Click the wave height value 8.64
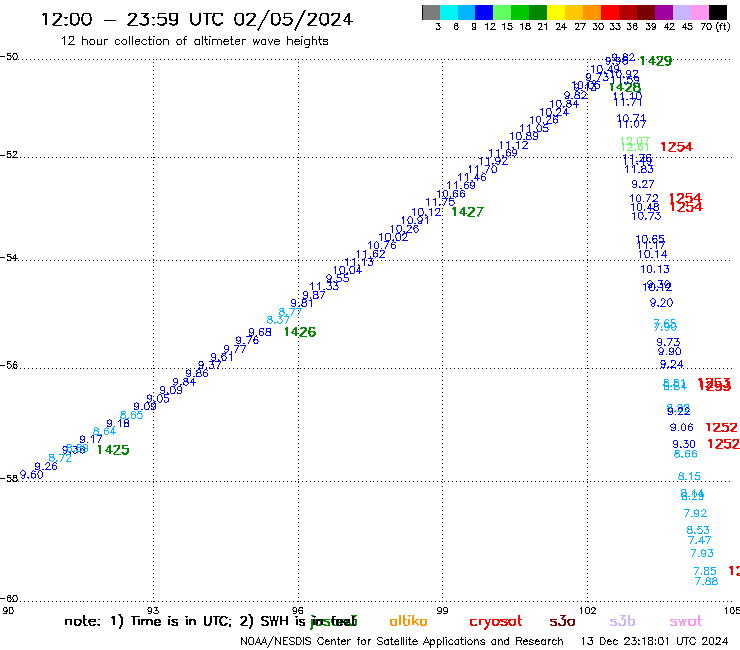Screen dimensions: 740x650 coord(104,431)
